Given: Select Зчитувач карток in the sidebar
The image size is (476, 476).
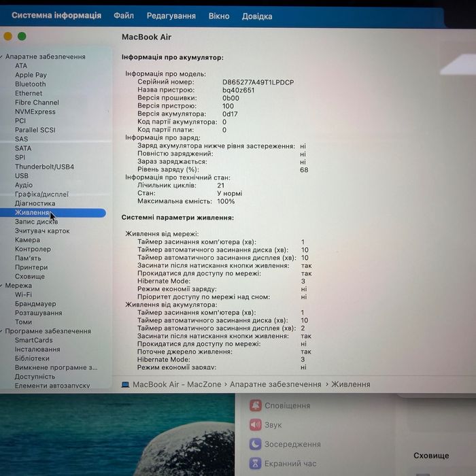Looking at the screenshot, I should coord(42,231).
